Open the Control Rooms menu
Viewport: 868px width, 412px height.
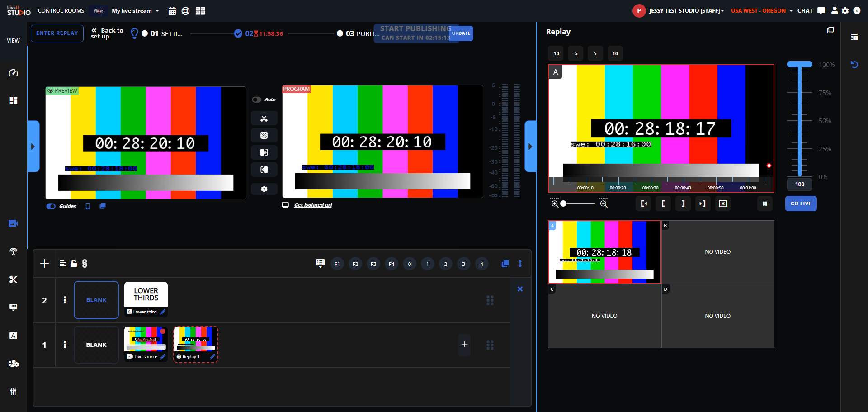(x=61, y=11)
